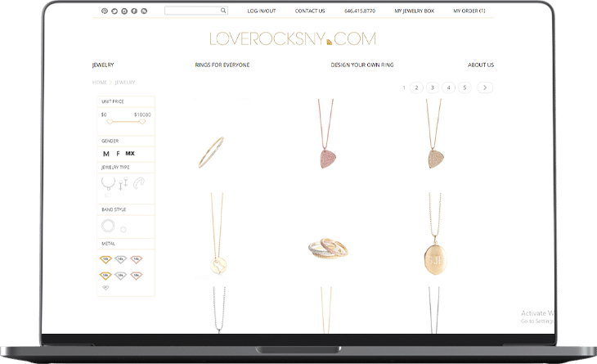
Task: Open the gold disc key necklace product
Action: 218,233
